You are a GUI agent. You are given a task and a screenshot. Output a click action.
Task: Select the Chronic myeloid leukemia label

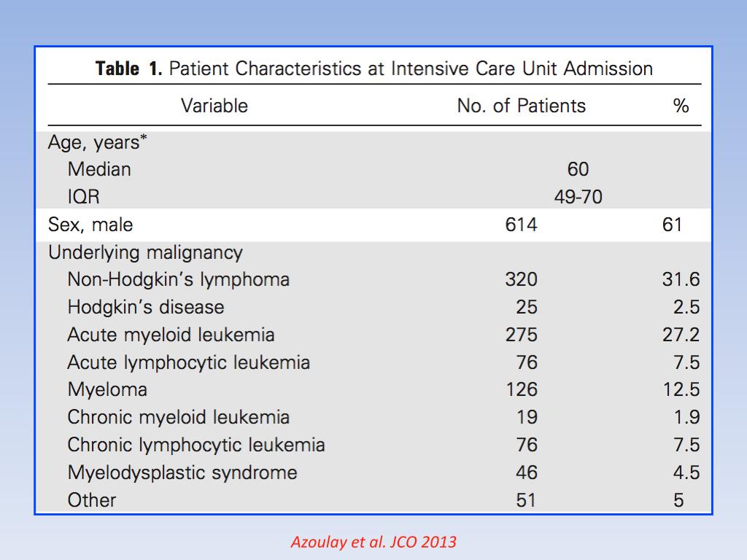pyautogui.click(x=179, y=417)
